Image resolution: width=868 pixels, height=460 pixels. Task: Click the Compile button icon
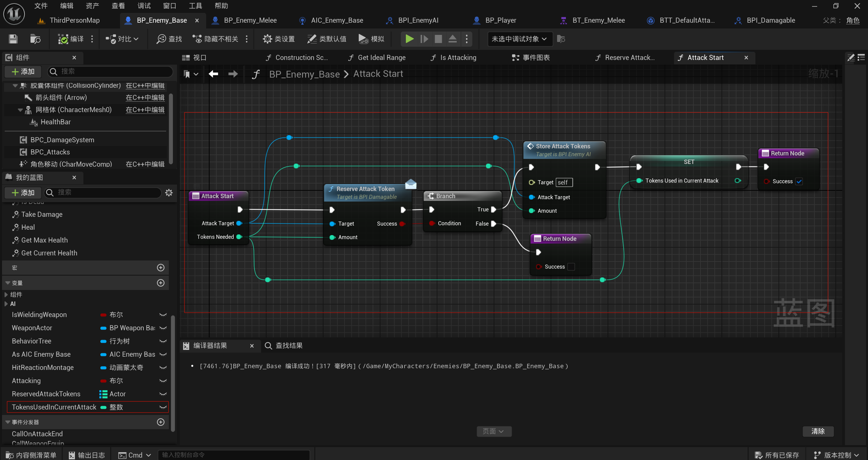(x=63, y=39)
